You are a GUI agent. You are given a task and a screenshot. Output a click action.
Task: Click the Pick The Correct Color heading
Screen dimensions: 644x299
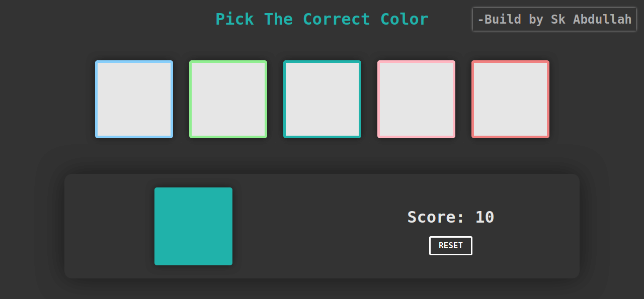(322, 19)
